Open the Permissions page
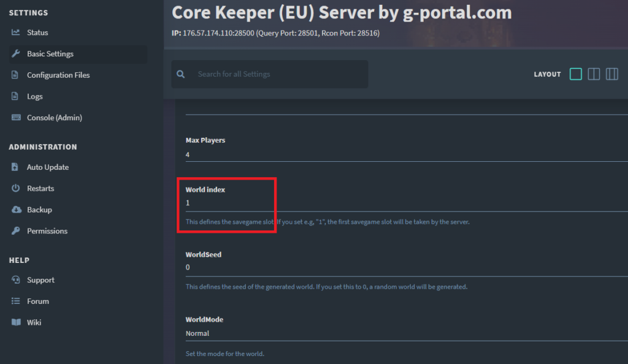628x364 pixels. [47, 231]
